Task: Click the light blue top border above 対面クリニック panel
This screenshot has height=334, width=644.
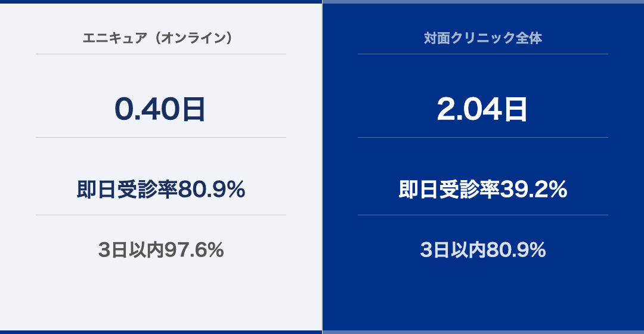Action: click(483, 2)
